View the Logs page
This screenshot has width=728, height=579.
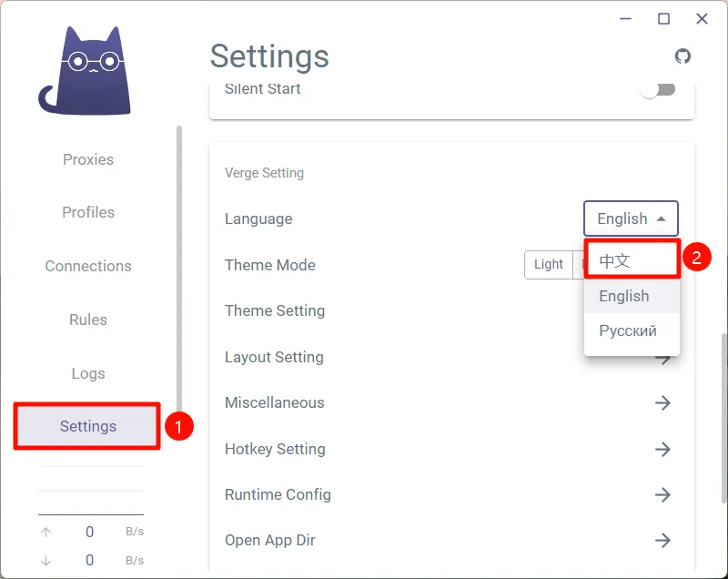[88, 373]
